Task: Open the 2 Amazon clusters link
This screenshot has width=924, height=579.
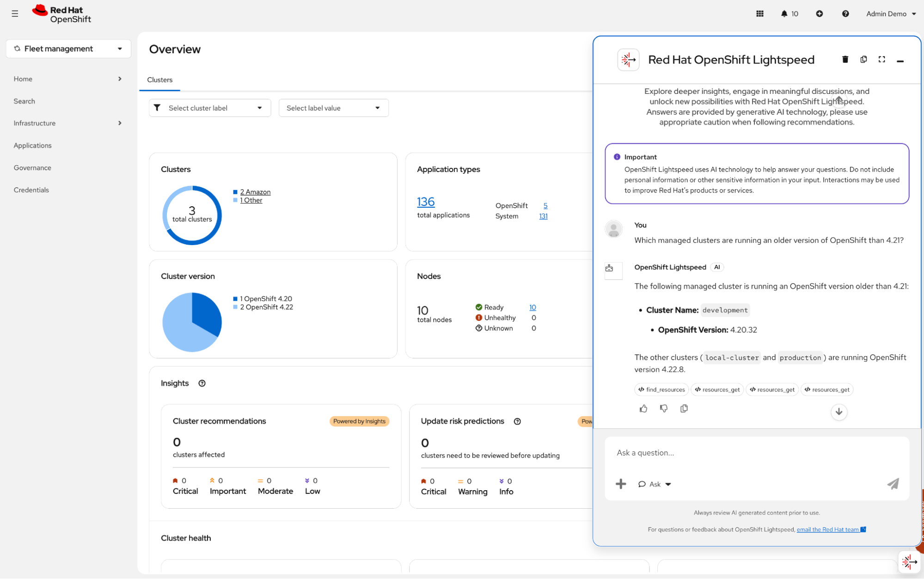Action: click(255, 192)
